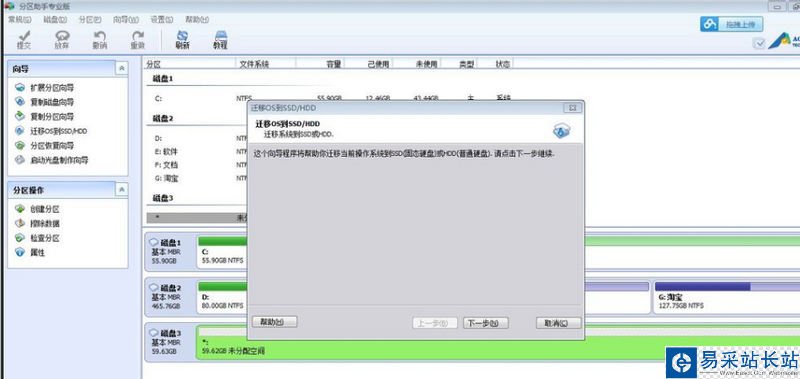Screen dimensions: 800x379
Task: Click 下一步 in the migration dialog
Action: tap(486, 323)
